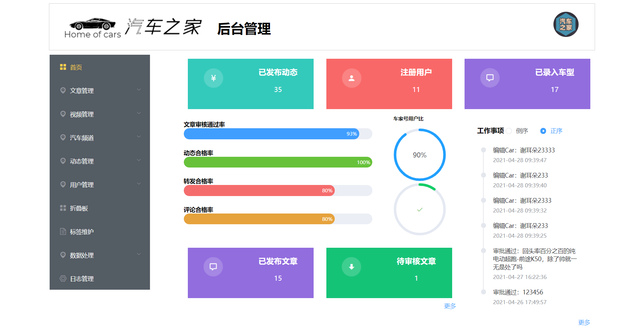Select the 倒序 radio button
The image size is (644, 331).
(x=509, y=131)
